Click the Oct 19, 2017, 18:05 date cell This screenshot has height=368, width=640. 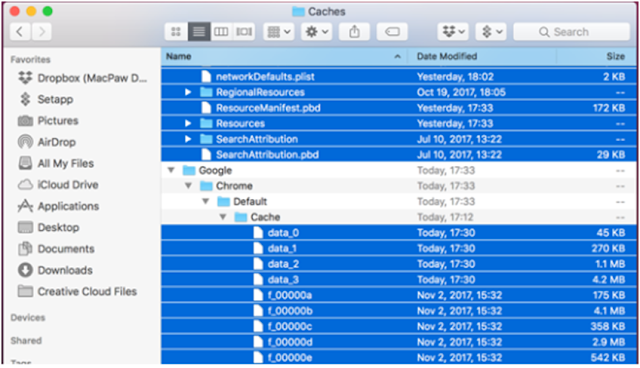pyautogui.click(x=461, y=92)
